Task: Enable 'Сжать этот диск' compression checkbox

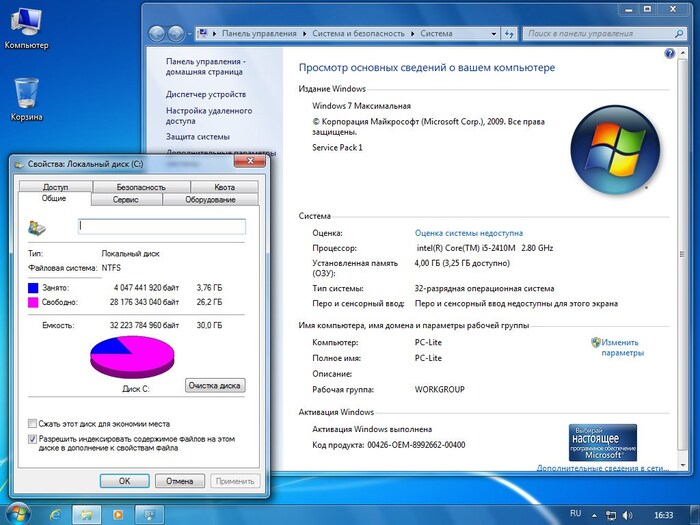Action: (x=33, y=423)
